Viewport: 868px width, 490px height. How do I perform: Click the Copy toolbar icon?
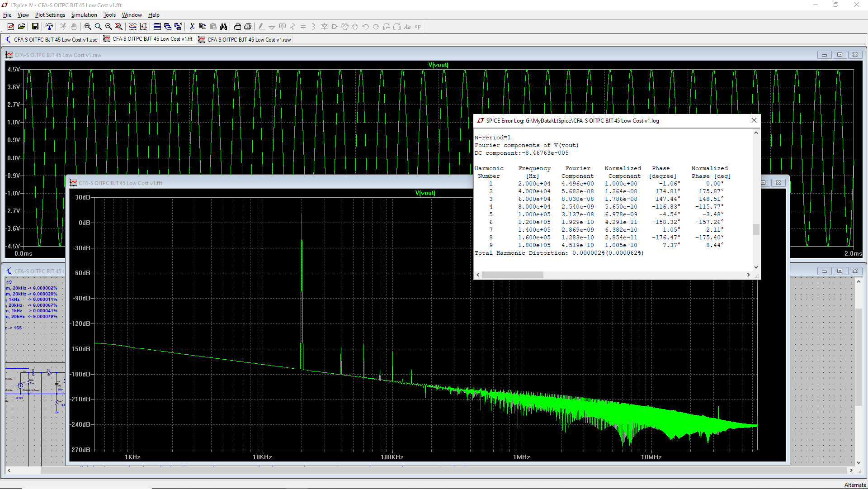[x=203, y=27]
